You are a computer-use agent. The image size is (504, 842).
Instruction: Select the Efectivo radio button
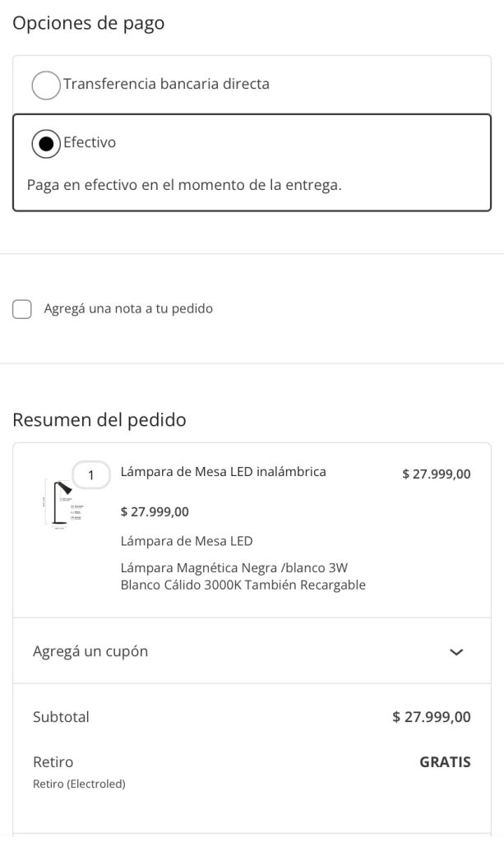46,143
